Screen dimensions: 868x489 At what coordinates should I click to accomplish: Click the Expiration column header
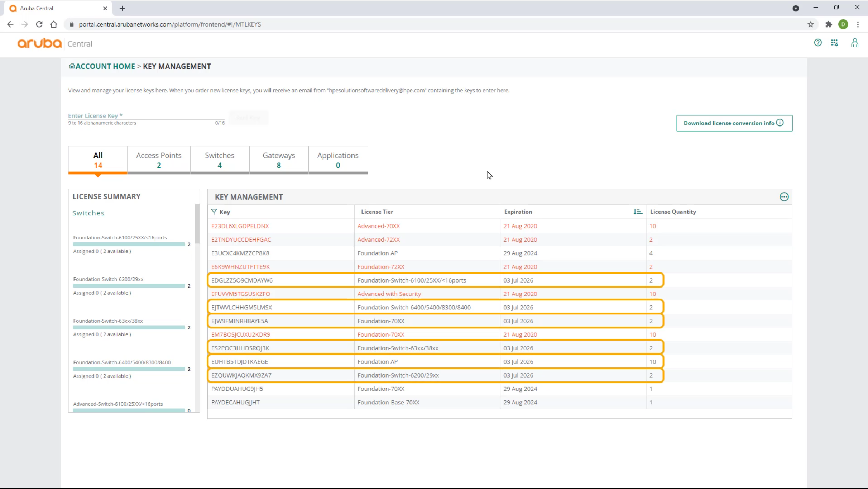518,212
